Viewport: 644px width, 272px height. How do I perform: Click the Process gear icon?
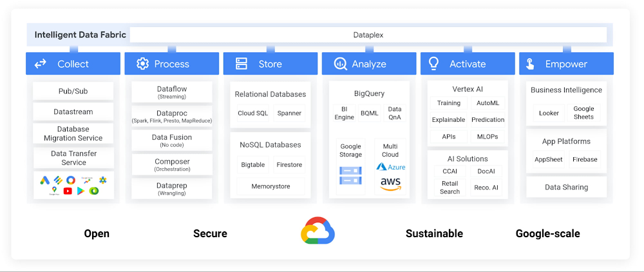[x=142, y=64]
